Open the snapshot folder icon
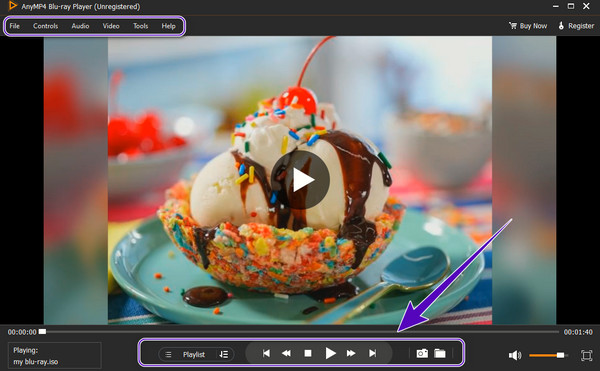Viewport: 600px width, 371px height. 440,353
